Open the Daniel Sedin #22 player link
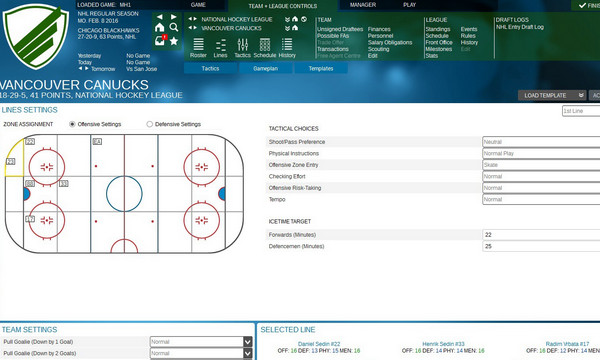 pos(319,344)
